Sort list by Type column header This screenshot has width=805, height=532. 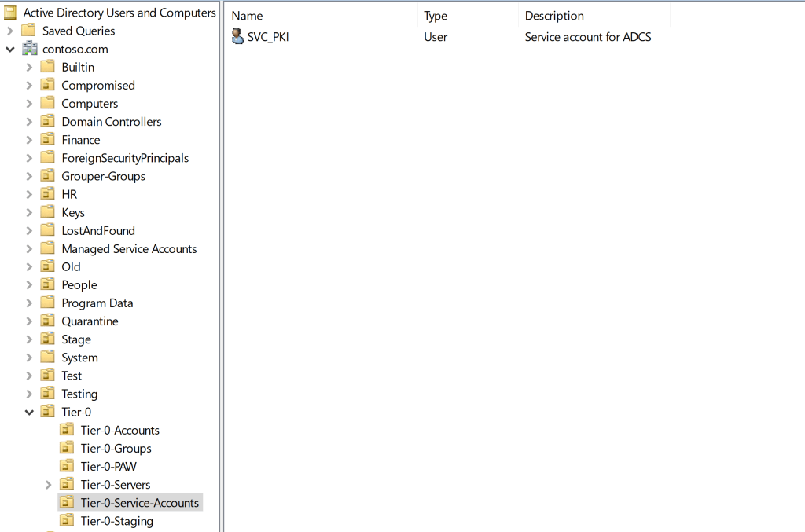click(435, 16)
